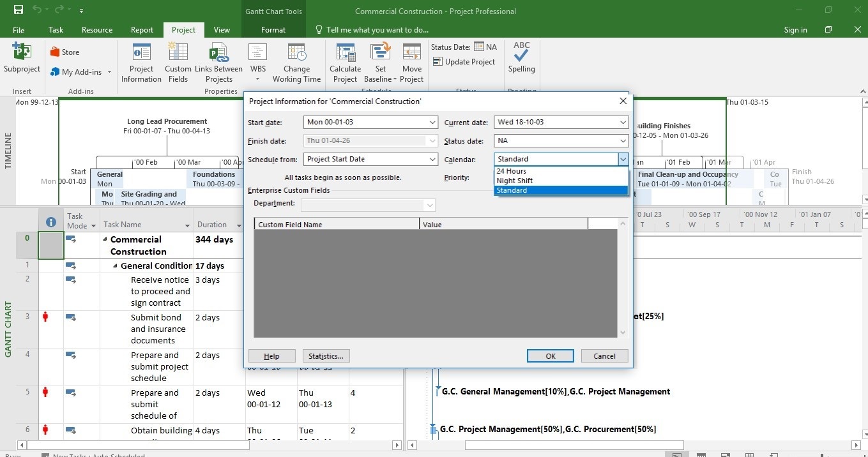This screenshot has width=868, height=457.
Task: Collapse the General Conditions summary task
Action: pyautogui.click(x=114, y=266)
